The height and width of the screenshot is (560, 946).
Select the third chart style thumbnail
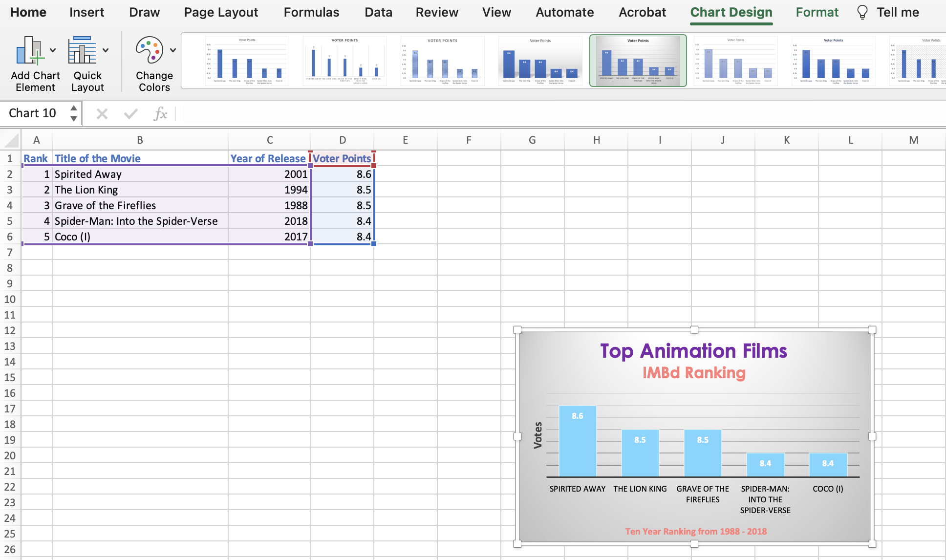point(442,61)
